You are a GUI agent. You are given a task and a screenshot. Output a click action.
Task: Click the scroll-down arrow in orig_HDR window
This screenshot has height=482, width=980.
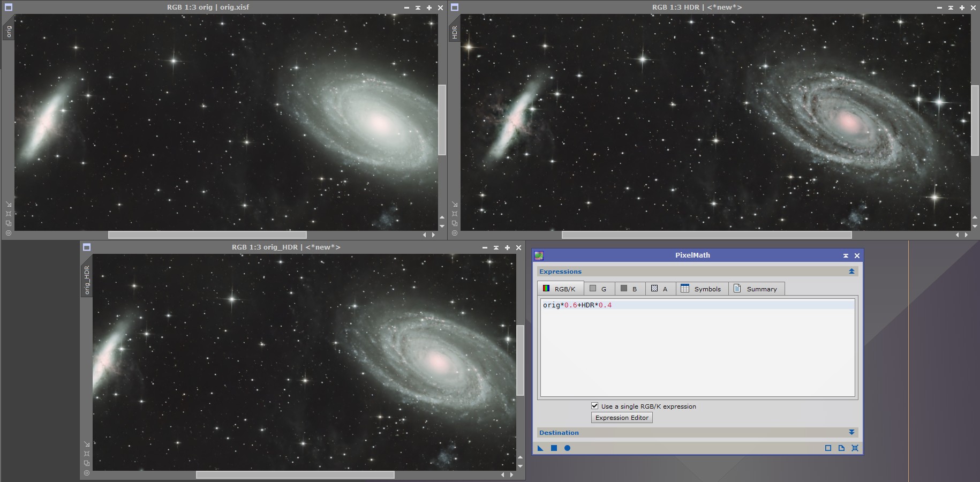[520, 466]
